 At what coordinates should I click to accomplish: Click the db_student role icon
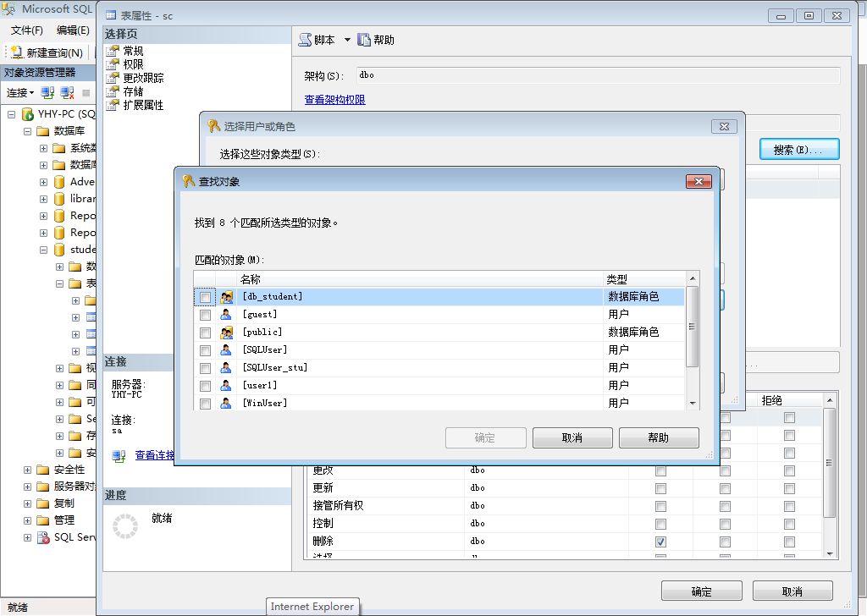(x=226, y=297)
